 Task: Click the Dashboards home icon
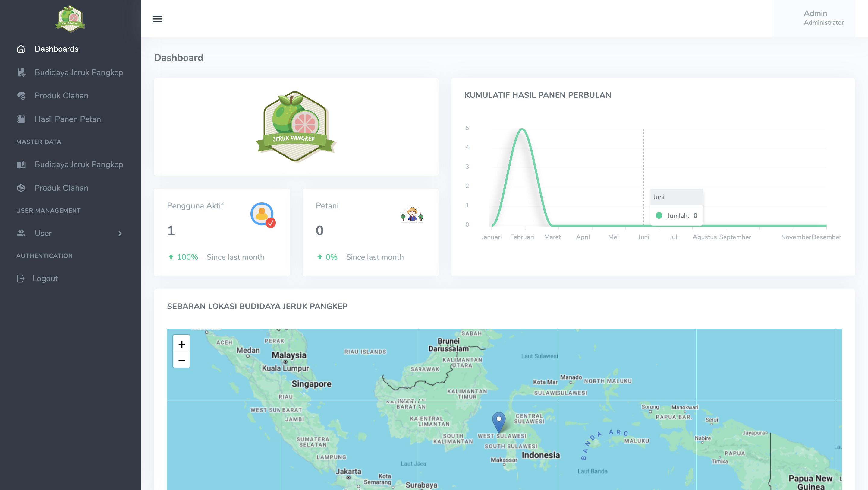tap(21, 49)
